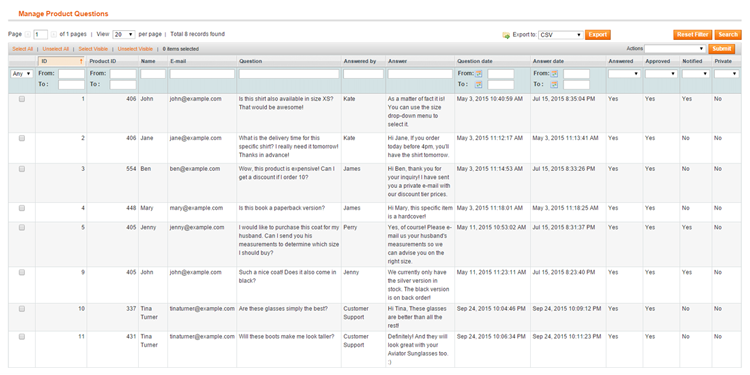Open Answer date From calendar picker
This screenshot has height=375, width=750.
(x=554, y=74)
